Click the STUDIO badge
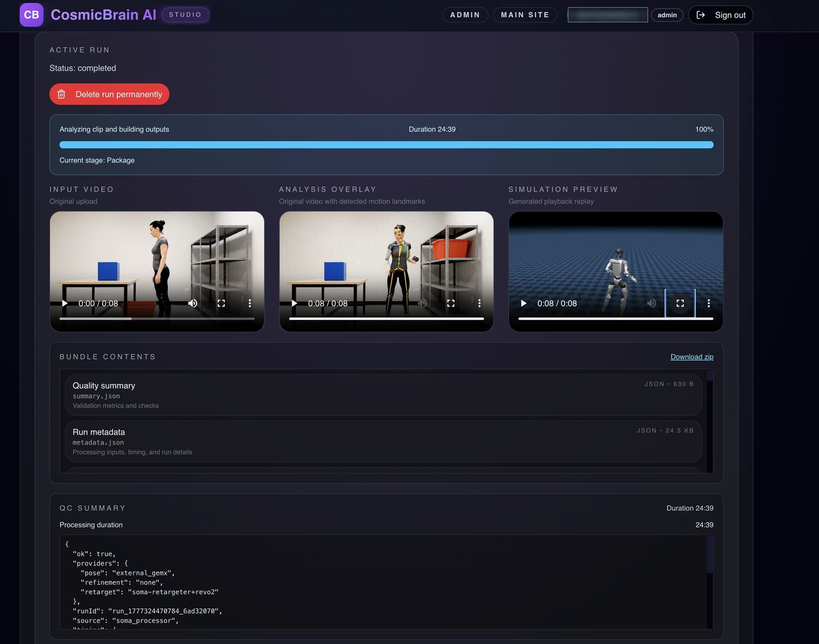Viewport: 819px width, 644px height. pyautogui.click(x=186, y=15)
